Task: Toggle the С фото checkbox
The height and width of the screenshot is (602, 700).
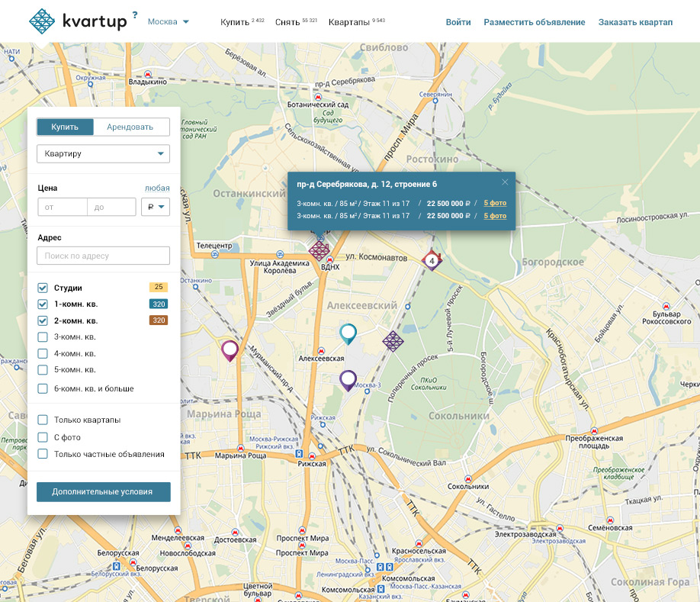Action: 43,437
